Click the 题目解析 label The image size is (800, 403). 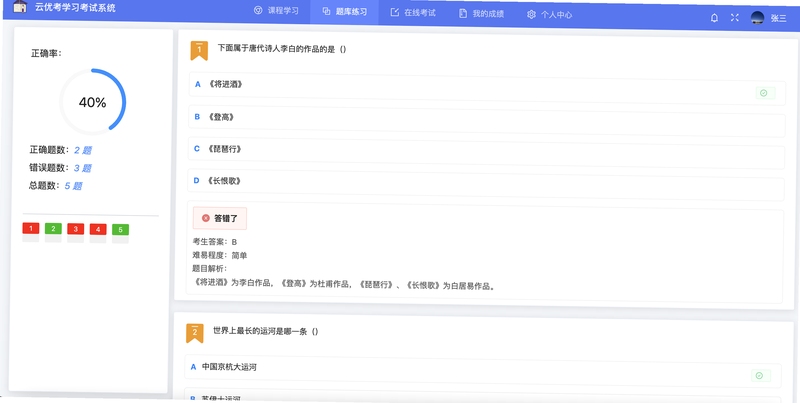pyautogui.click(x=209, y=268)
